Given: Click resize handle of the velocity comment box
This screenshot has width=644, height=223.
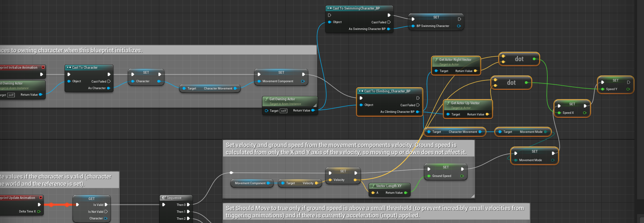Looking at the screenshot, I should pos(473,196).
